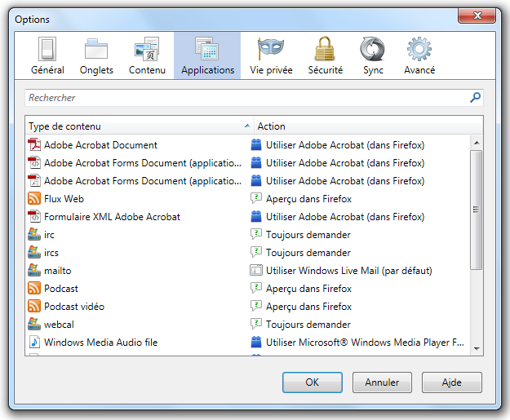Switch to the Sécurité tab label

[x=326, y=70]
